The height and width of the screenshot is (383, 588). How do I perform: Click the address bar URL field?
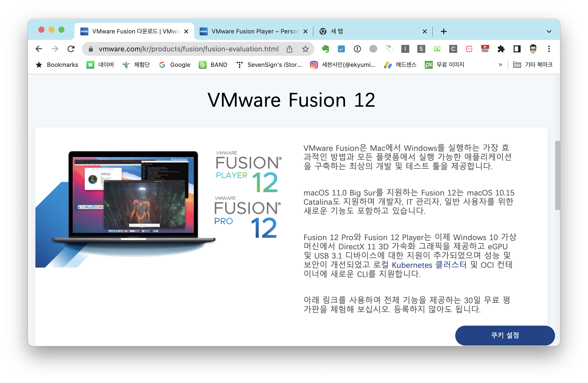(x=188, y=49)
